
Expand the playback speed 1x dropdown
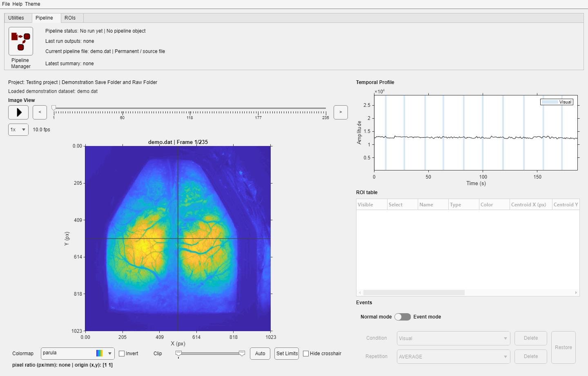coord(18,130)
